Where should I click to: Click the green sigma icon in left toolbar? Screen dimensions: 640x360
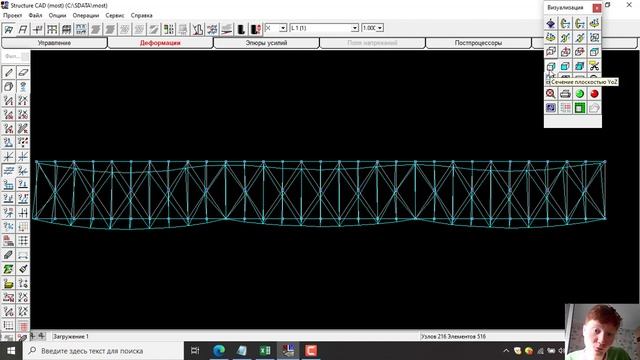9,269
